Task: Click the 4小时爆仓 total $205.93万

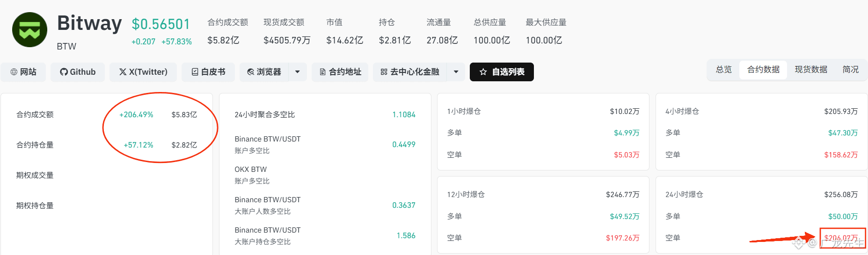Action: click(841, 112)
